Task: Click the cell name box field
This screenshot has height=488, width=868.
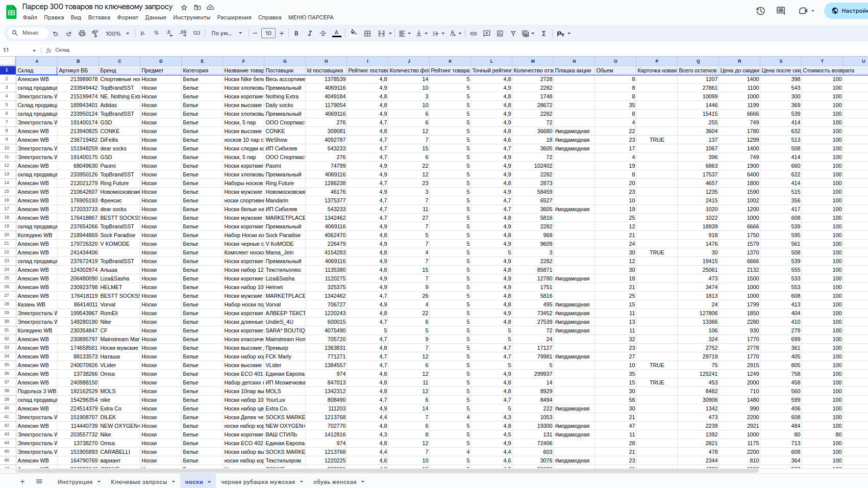Action: click(x=18, y=50)
